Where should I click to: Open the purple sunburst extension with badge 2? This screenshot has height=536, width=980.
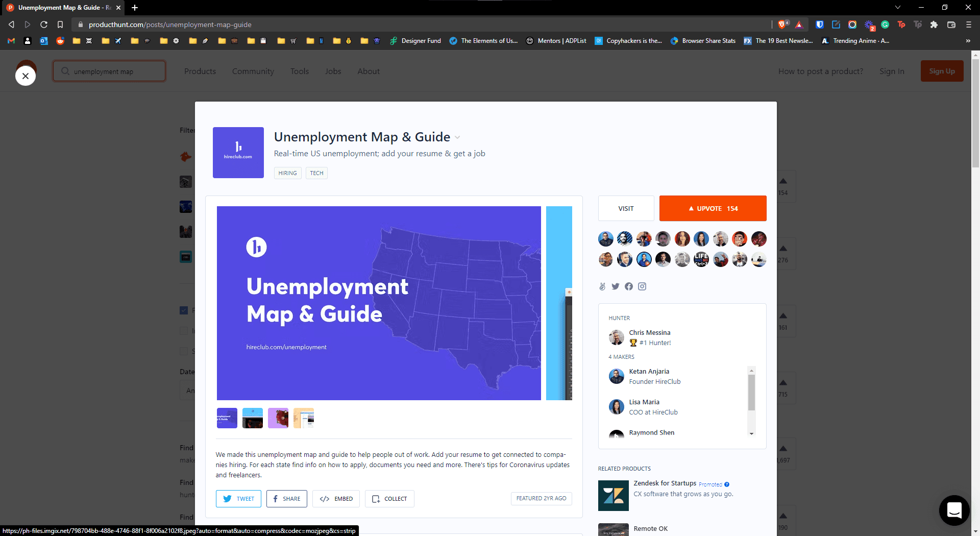(x=869, y=25)
